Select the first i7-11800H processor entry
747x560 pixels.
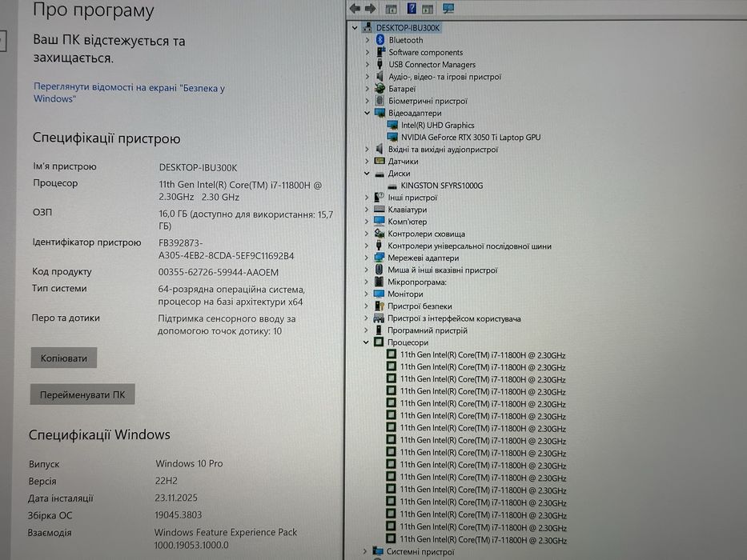[x=482, y=355]
